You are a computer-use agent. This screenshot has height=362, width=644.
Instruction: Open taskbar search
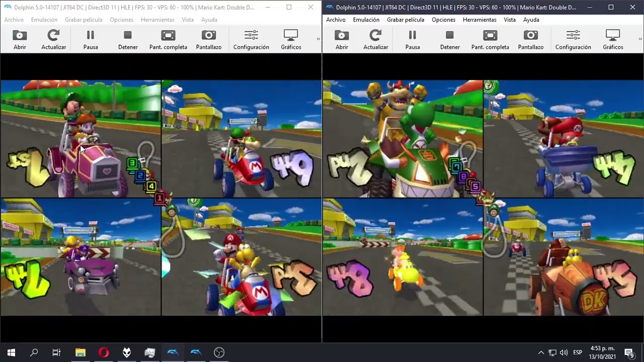[34, 352]
